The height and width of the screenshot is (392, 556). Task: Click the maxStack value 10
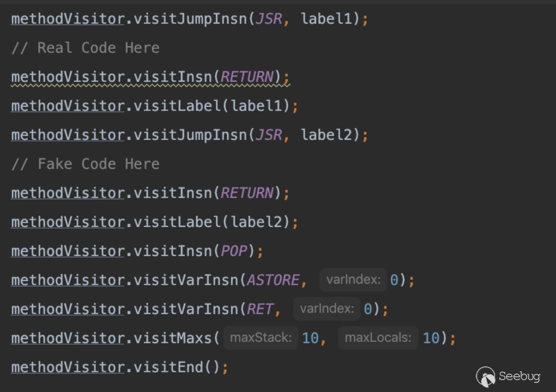310,338
